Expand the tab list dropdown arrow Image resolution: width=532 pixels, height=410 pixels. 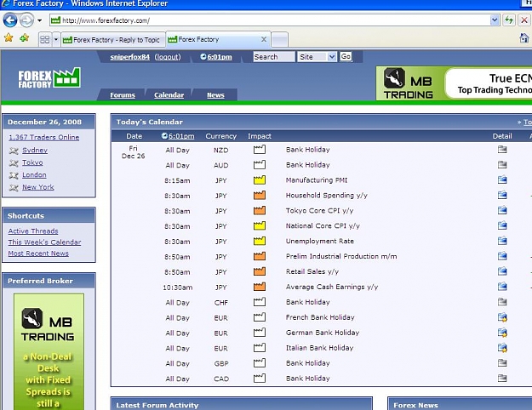coord(56,40)
